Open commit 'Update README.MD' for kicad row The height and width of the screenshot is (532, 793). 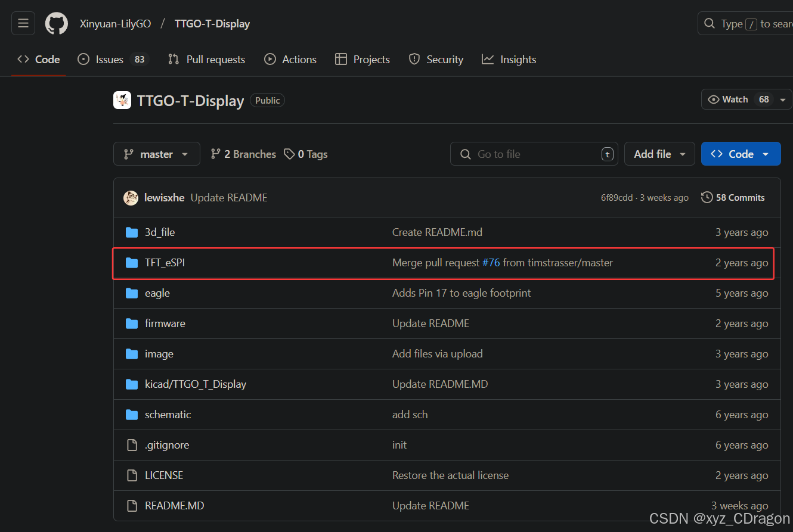[x=440, y=384]
